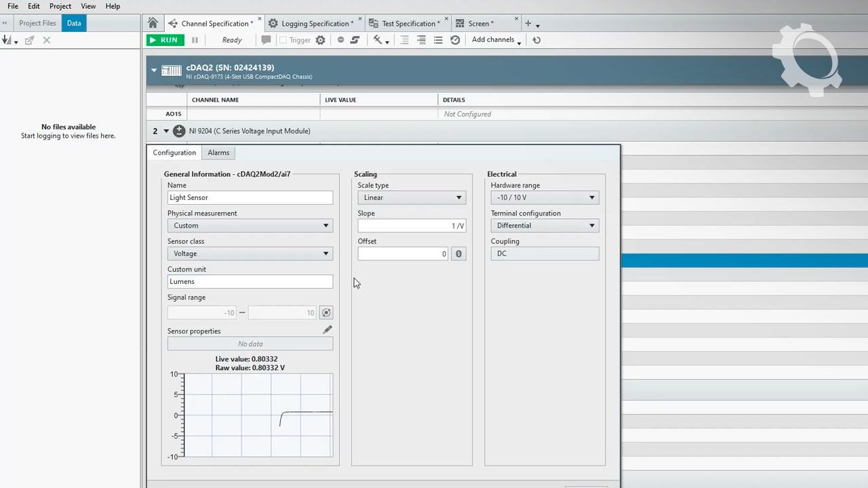Click the Home icon tab
The width and height of the screenshot is (868, 488).
coord(153,23)
